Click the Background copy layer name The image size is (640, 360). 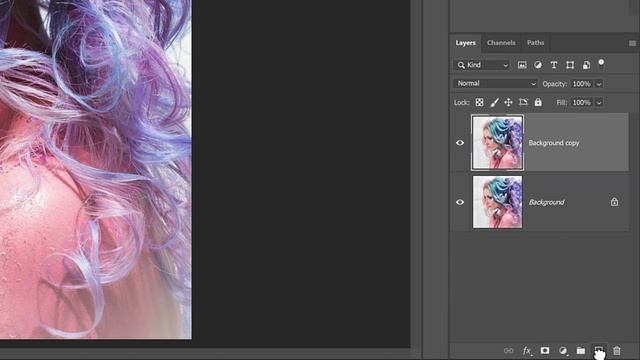pyautogui.click(x=554, y=143)
